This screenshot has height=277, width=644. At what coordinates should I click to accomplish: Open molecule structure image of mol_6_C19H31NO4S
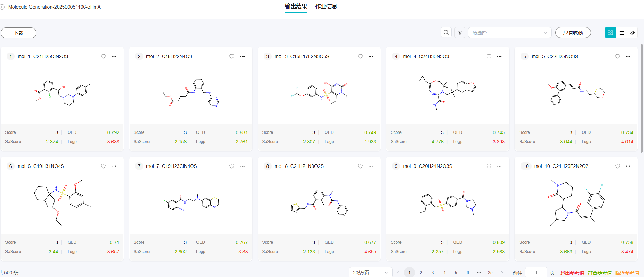pyautogui.click(x=62, y=203)
